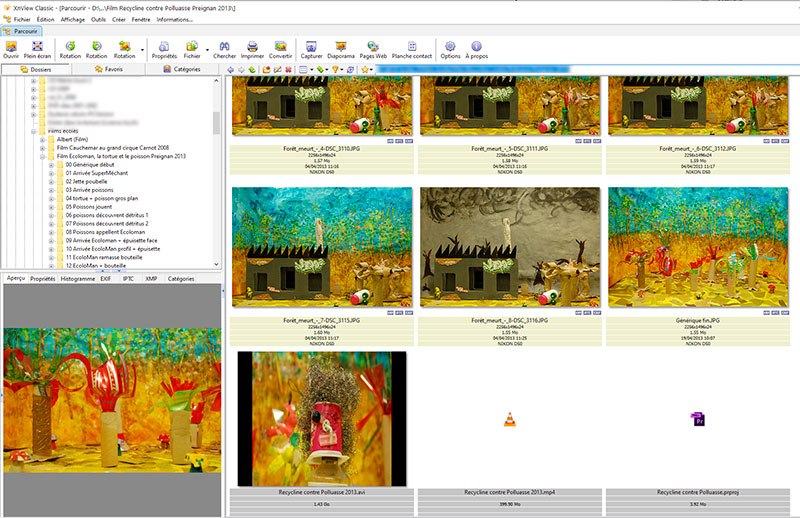This screenshot has height=518, width=800.
Task: Show the EXIF tab
Action: tap(106, 279)
